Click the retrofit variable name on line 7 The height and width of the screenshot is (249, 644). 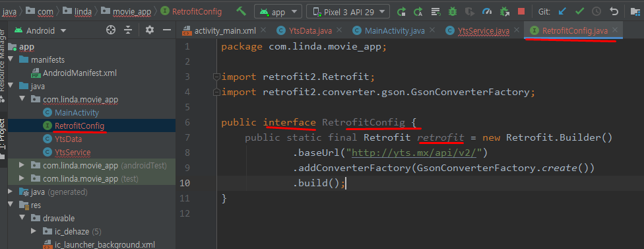tap(441, 137)
